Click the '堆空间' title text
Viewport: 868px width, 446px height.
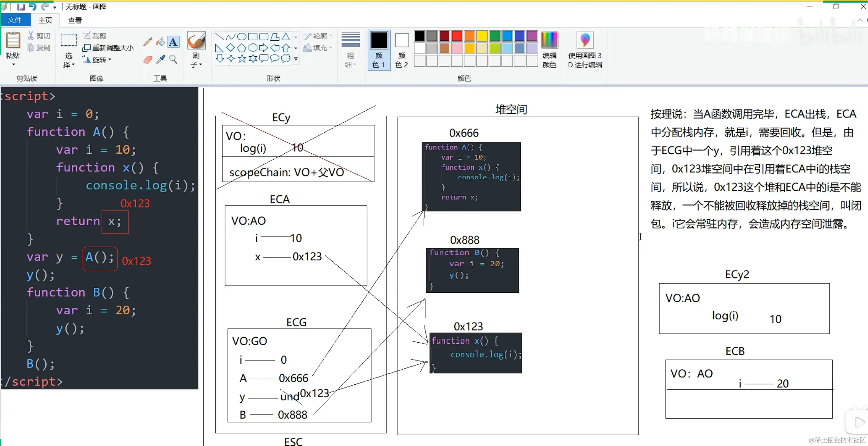click(511, 109)
